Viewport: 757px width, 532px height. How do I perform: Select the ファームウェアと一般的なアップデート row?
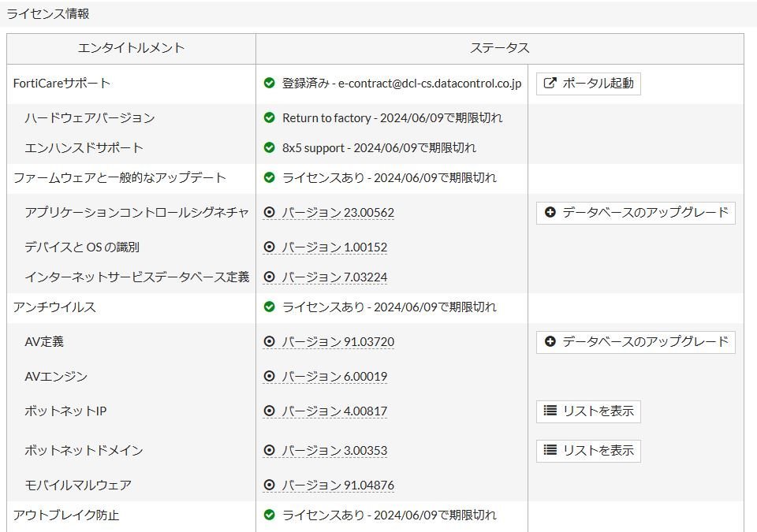click(119, 177)
